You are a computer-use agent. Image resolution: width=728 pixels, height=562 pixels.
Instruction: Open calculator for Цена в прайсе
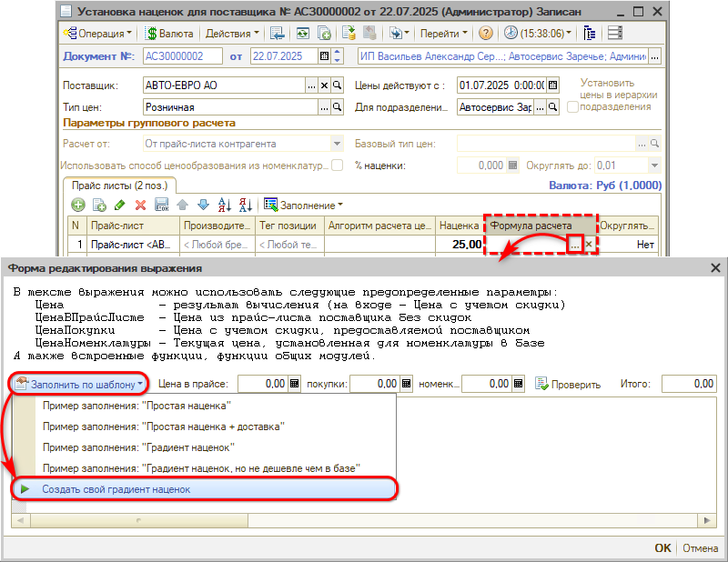point(294,384)
